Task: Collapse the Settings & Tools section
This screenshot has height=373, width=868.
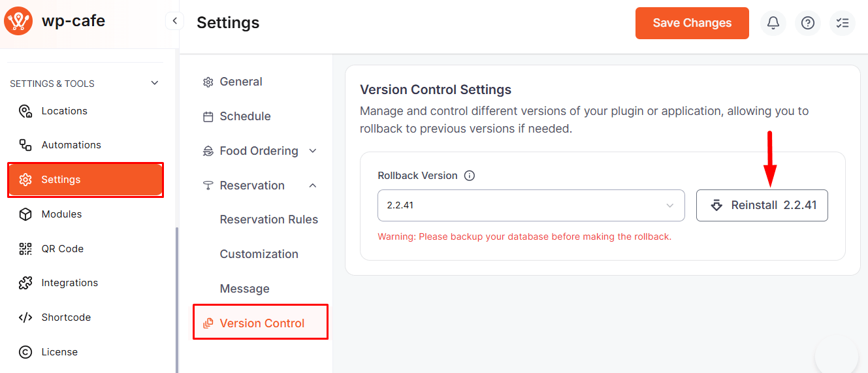Action: coord(155,83)
